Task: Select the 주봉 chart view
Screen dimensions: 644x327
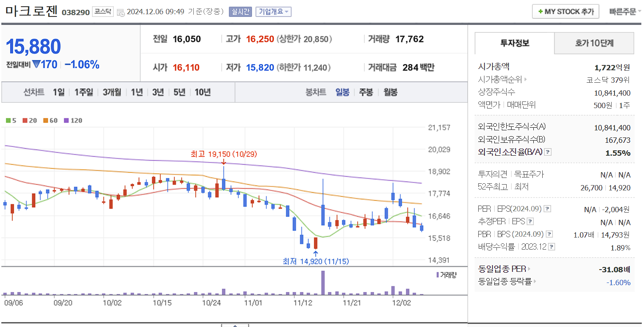Action: (365, 92)
